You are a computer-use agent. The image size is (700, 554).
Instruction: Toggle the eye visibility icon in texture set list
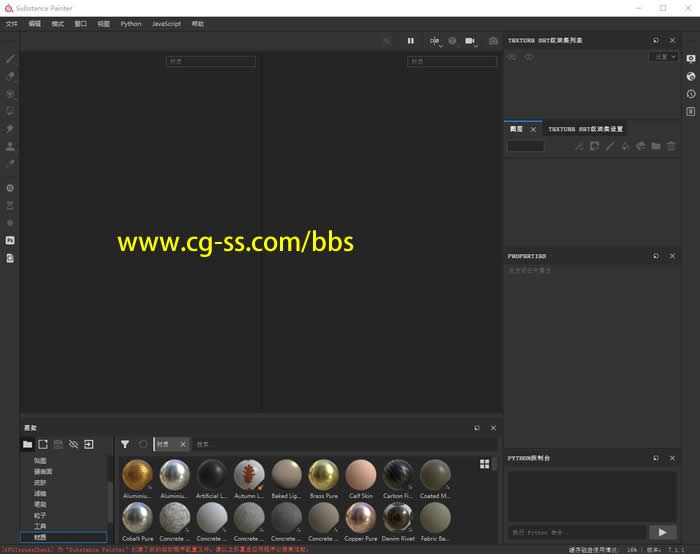coord(528,57)
